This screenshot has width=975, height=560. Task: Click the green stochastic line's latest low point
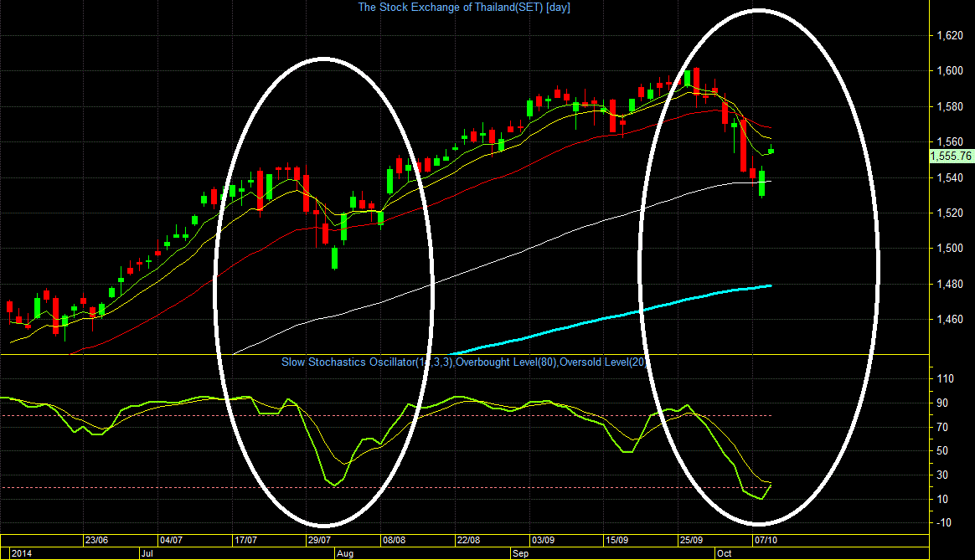[x=761, y=498]
